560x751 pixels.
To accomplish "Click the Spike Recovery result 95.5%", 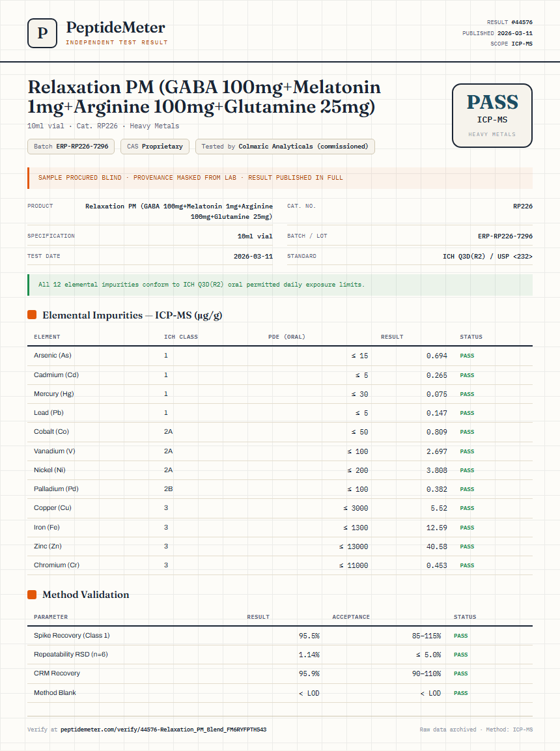I will (x=309, y=636).
